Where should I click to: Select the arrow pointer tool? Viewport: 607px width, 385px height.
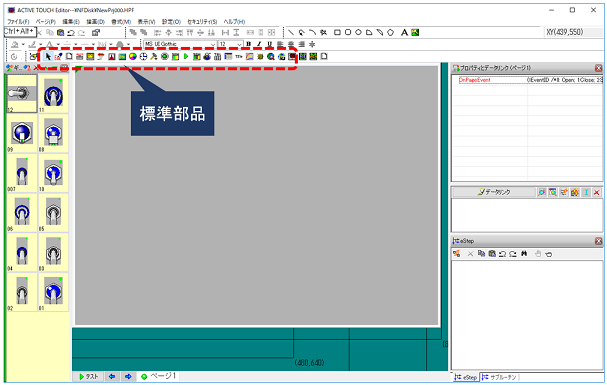click(48, 56)
